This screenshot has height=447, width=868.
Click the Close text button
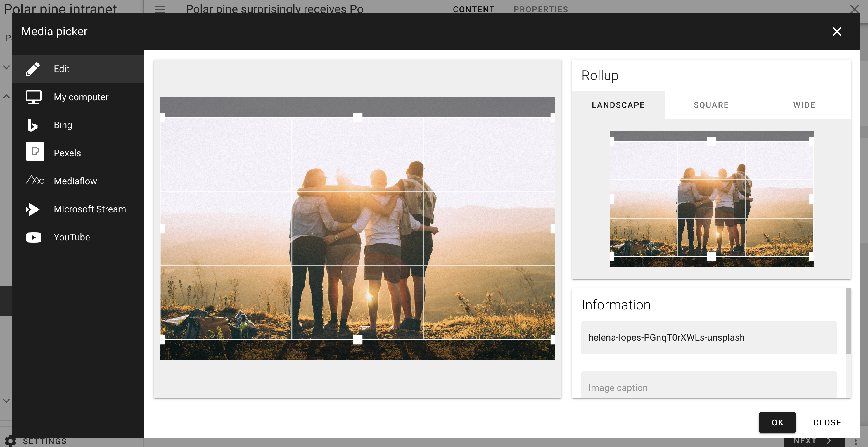coord(827,422)
